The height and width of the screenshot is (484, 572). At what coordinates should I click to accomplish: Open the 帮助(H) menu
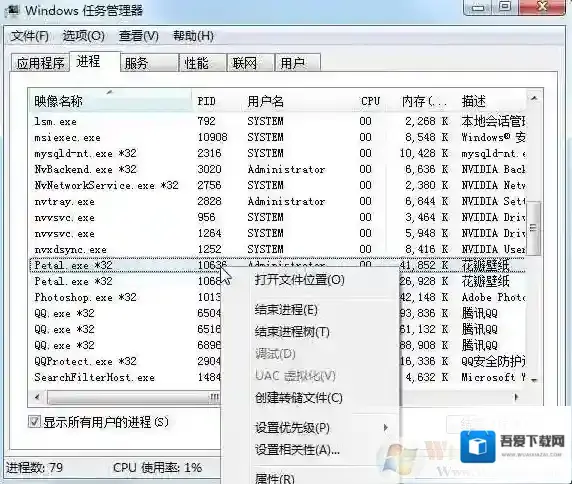point(193,36)
